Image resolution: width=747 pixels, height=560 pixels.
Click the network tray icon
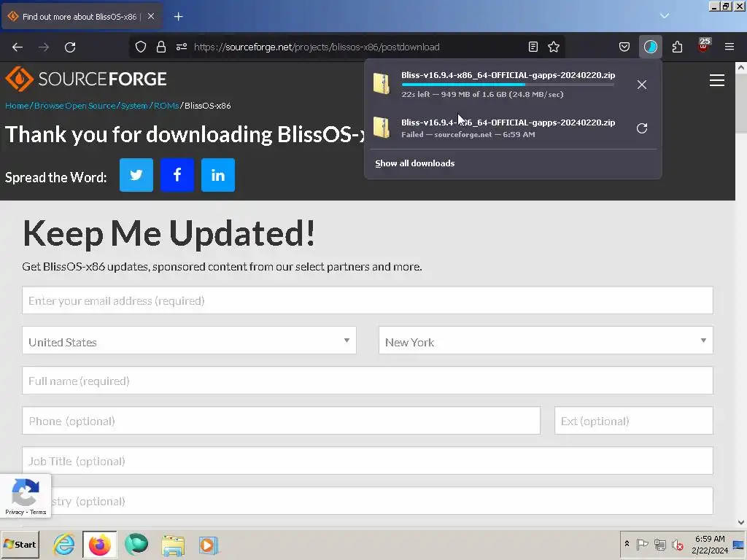(x=659, y=544)
